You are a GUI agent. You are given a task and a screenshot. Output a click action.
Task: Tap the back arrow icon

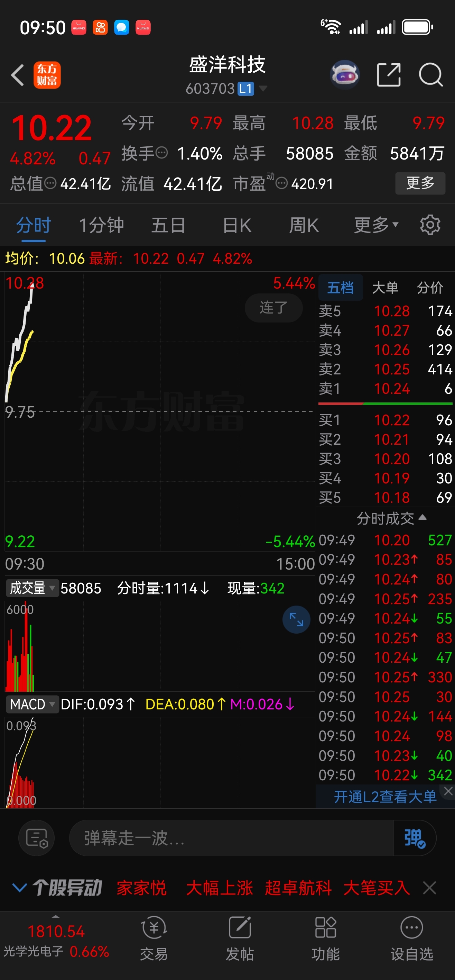18,75
